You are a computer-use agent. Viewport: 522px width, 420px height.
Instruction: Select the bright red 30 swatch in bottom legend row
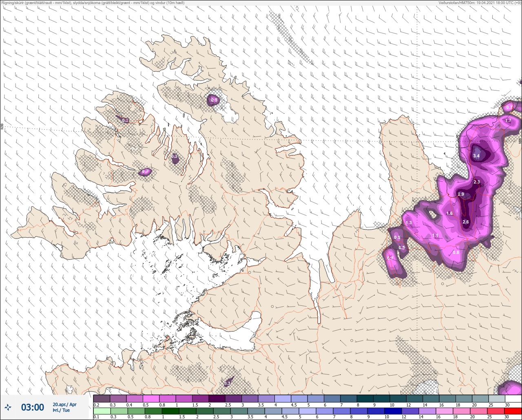click(513, 411)
